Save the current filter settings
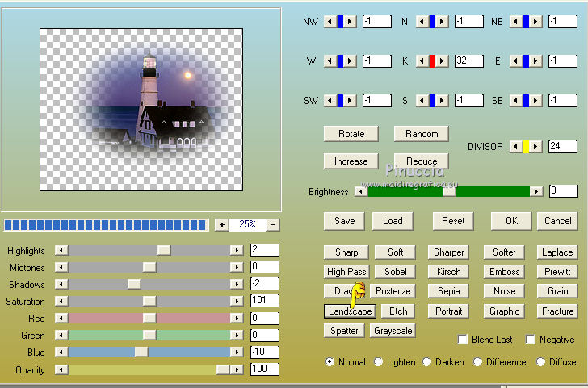Viewport: 588px width, 388px height. click(344, 221)
